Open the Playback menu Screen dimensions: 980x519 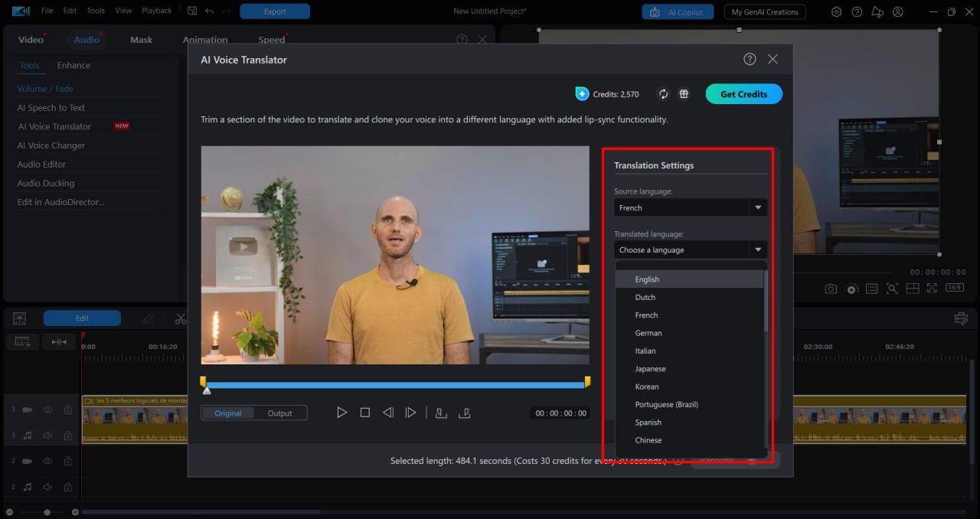pyautogui.click(x=156, y=11)
